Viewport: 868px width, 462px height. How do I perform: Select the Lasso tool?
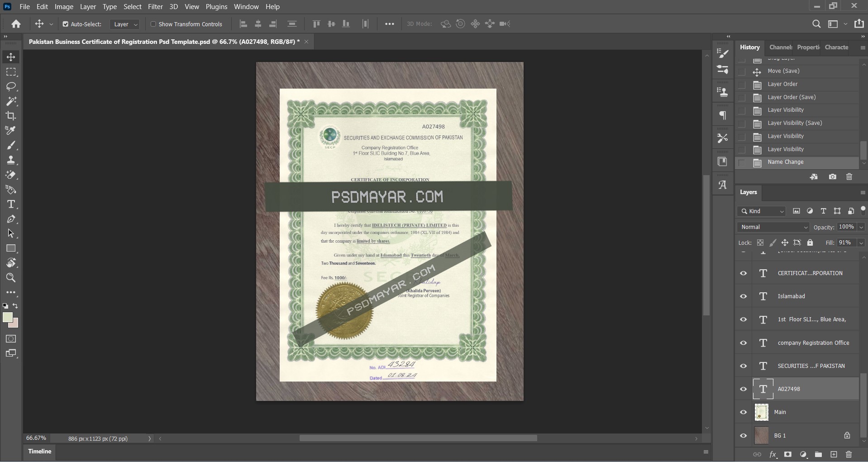pyautogui.click(x=11, y=86)
